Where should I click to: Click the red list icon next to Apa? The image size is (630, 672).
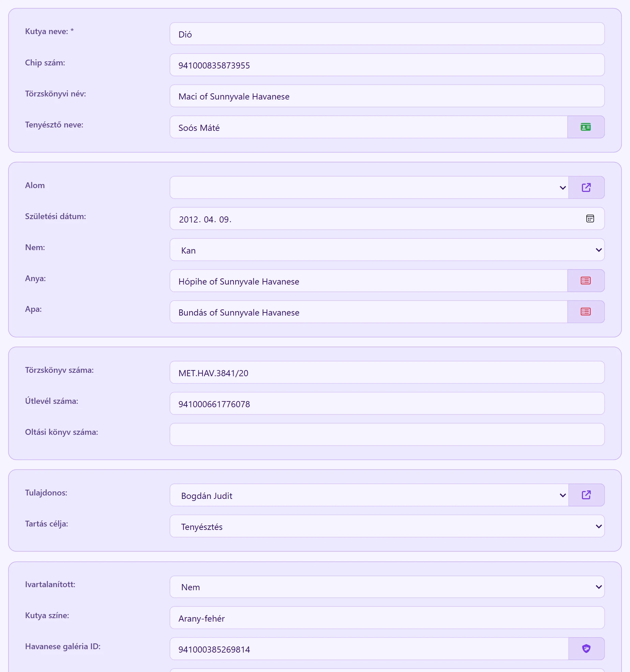586,312
